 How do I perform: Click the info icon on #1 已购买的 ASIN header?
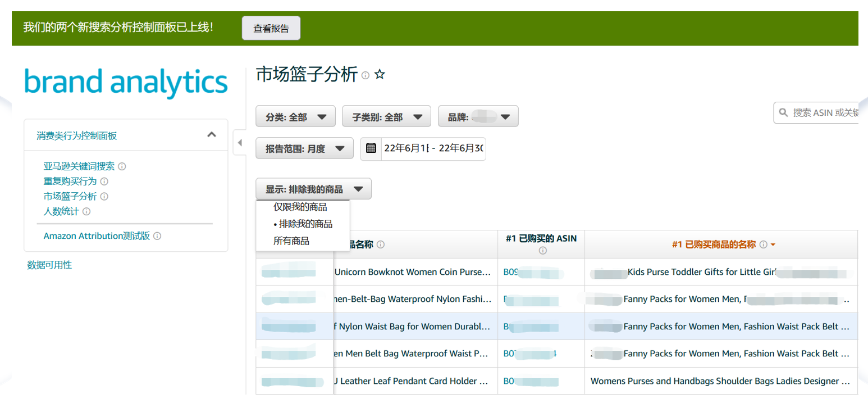(542, 250)
